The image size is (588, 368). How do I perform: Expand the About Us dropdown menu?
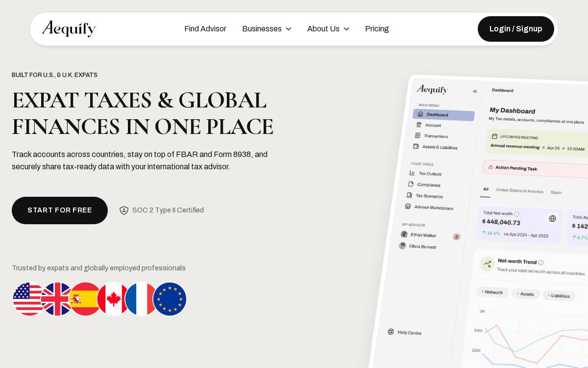[x=328, y=29]
